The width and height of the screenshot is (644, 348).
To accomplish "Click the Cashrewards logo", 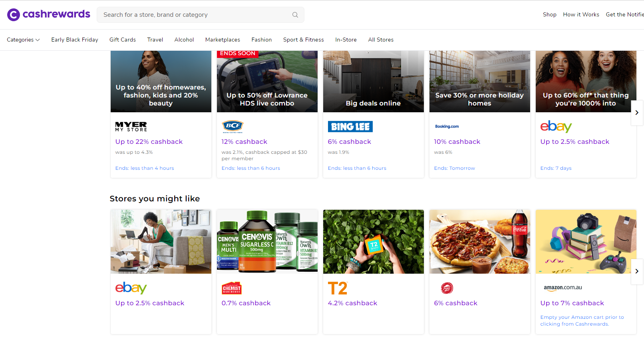I will [49, 15].
